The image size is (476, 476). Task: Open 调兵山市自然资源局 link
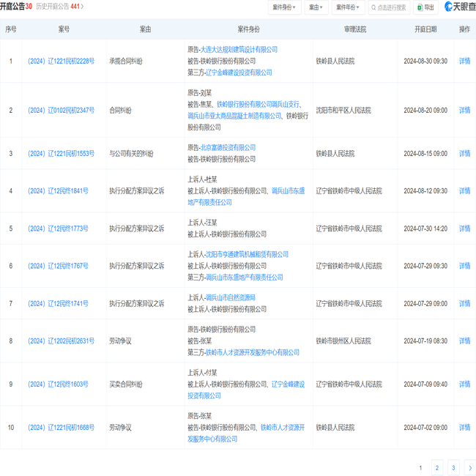(x=231, y=298)
